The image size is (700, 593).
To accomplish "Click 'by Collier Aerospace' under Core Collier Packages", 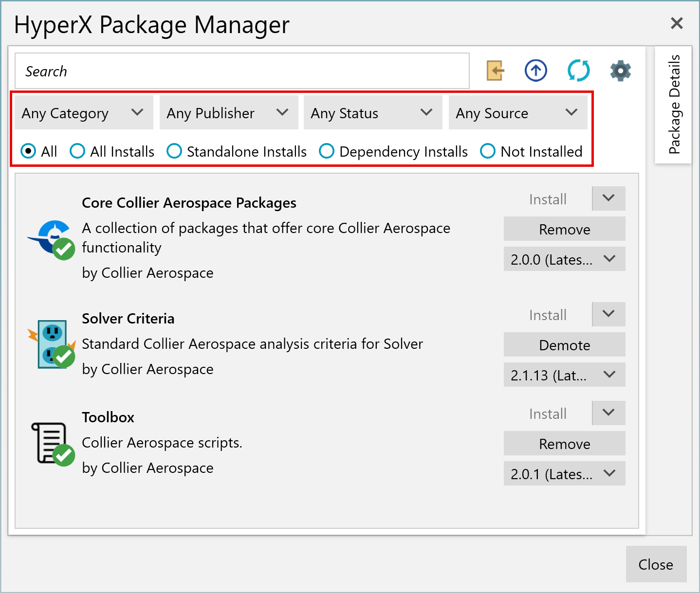I will point(147,273).
